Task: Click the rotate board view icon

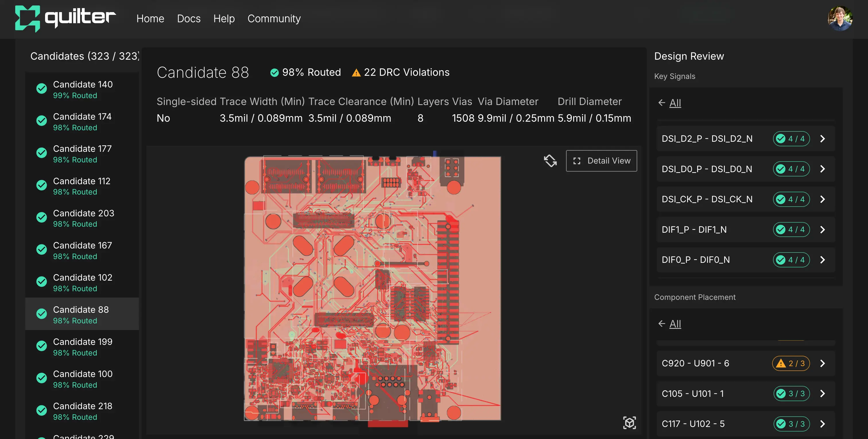Action: click(x=550, y=161)
